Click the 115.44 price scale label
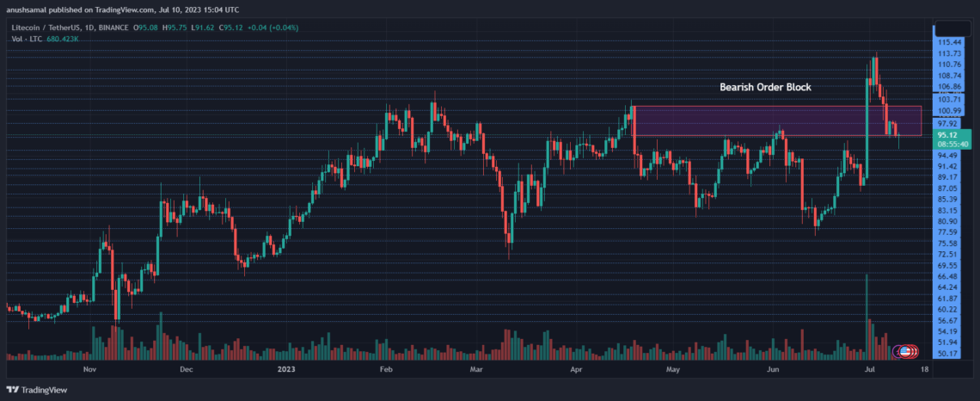 click(x=950, y=42)
